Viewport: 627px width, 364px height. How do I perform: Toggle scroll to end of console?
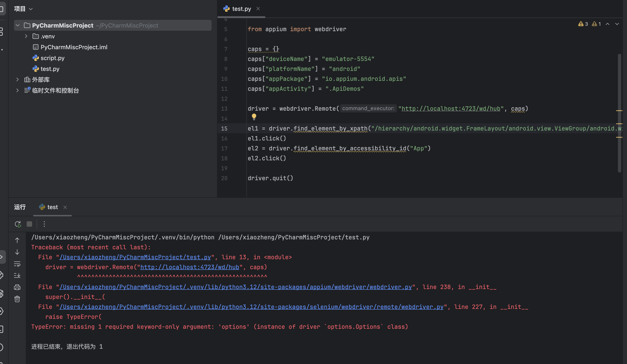[x=17, y=275]
